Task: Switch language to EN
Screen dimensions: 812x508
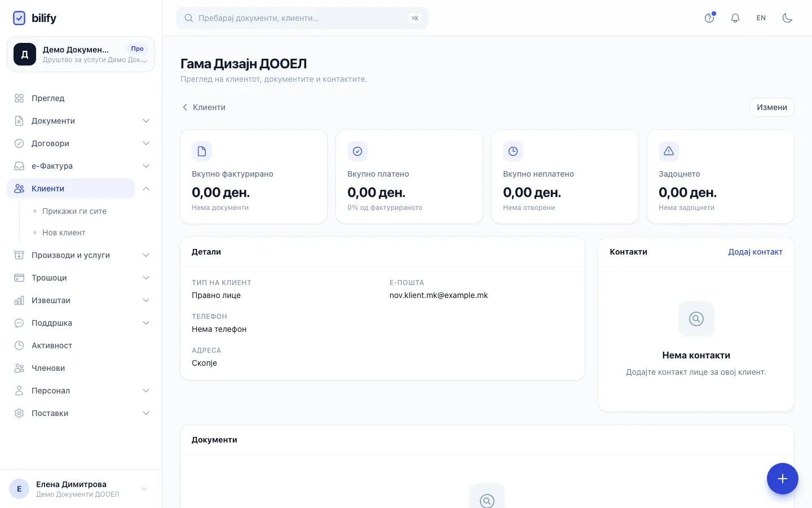Action: point(761,18)
